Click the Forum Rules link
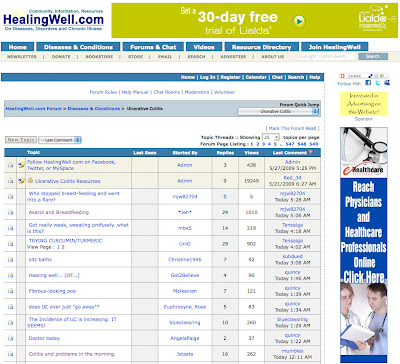Viewport: 400px width, 364px height. click(103, 92)
